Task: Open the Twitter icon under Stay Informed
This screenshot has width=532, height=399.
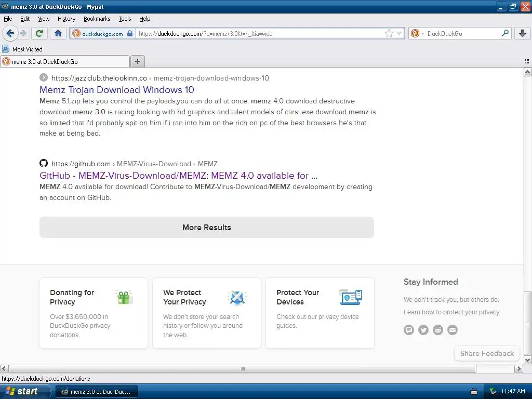Action: coord(423,330)
